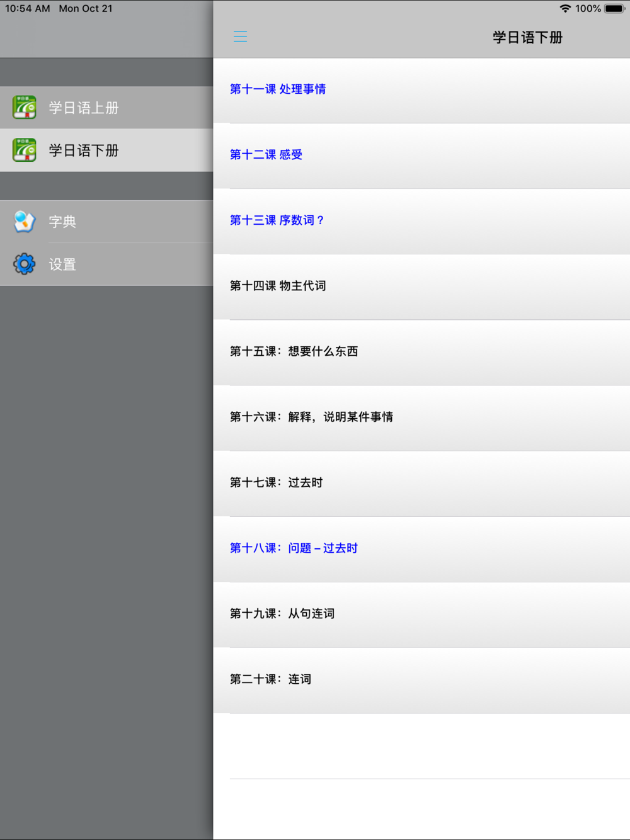This screenshot has width=630, height=840.
Task: Tap the 字典 dictionary icon
Action: pyautogui.click(x=25, y=222)
